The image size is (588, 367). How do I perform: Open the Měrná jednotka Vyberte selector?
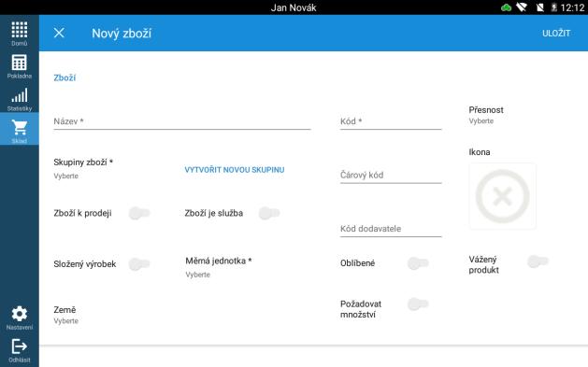[x=218, y=267]
